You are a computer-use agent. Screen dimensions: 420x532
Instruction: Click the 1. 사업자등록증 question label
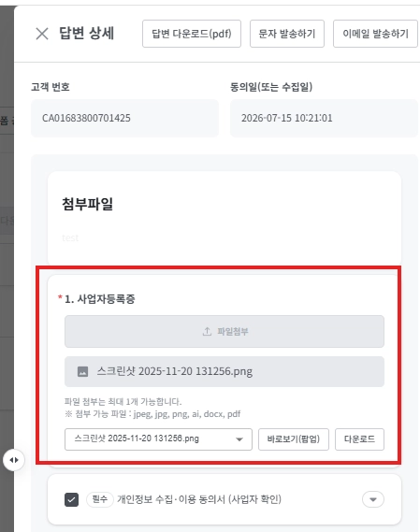(x=100, y=299)
